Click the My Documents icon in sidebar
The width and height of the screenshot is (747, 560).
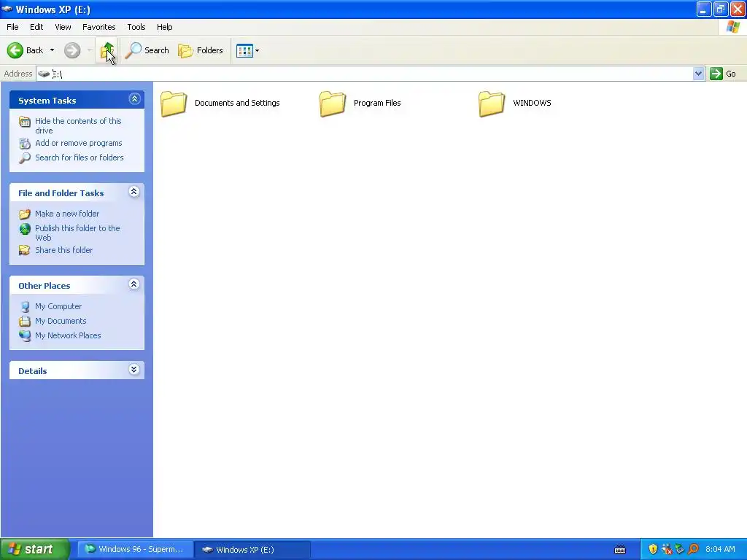pyautogui.click(x=25, y=322)
